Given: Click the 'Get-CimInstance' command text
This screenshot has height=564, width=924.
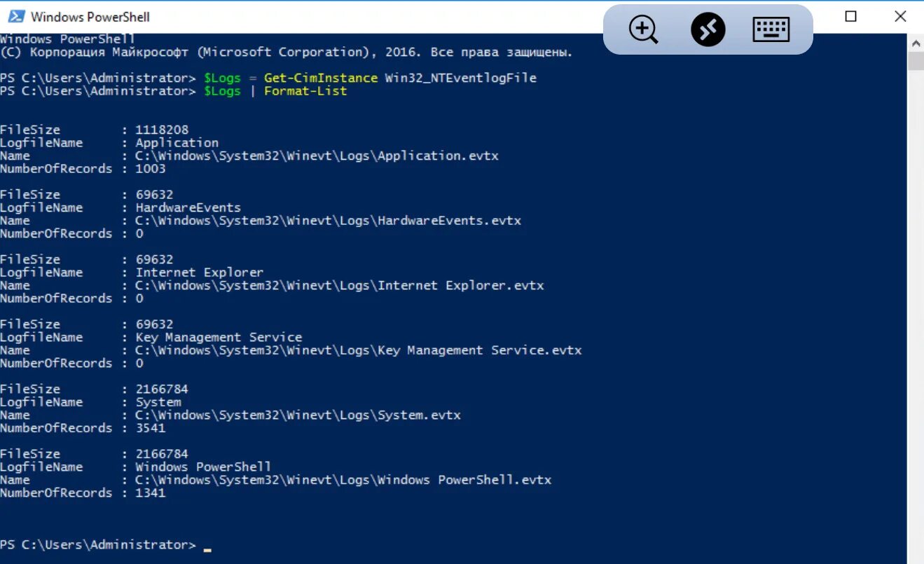Looking at the screenshot, I should pyautogui.click(x=321, y=78).
